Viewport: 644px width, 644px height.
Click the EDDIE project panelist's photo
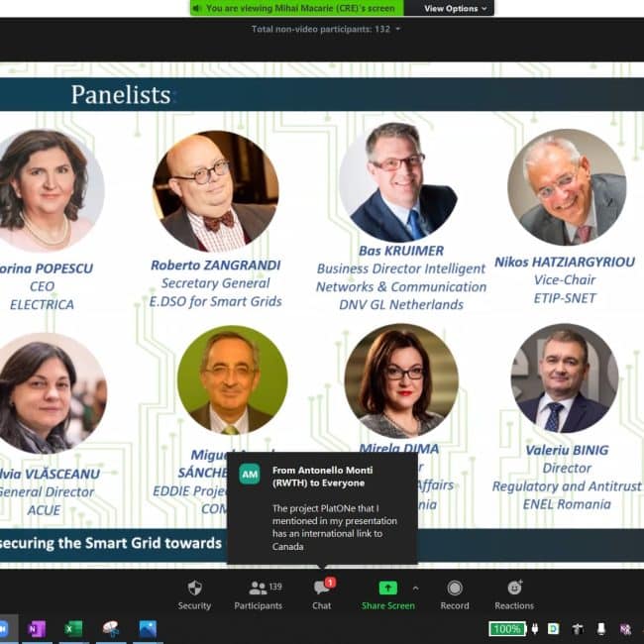233,380
